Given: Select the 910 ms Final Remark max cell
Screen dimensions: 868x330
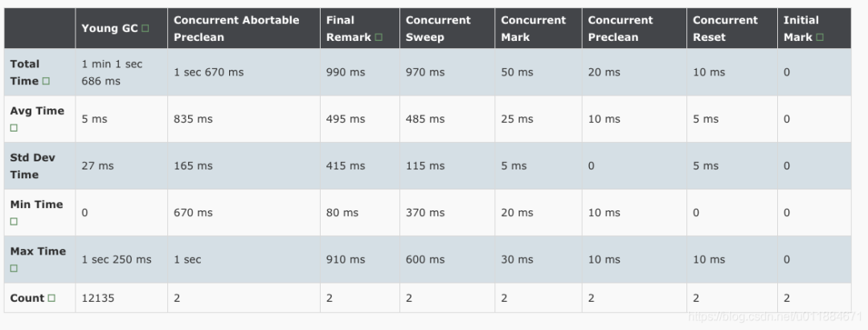Looking at the screenshot, I should 346,259.
